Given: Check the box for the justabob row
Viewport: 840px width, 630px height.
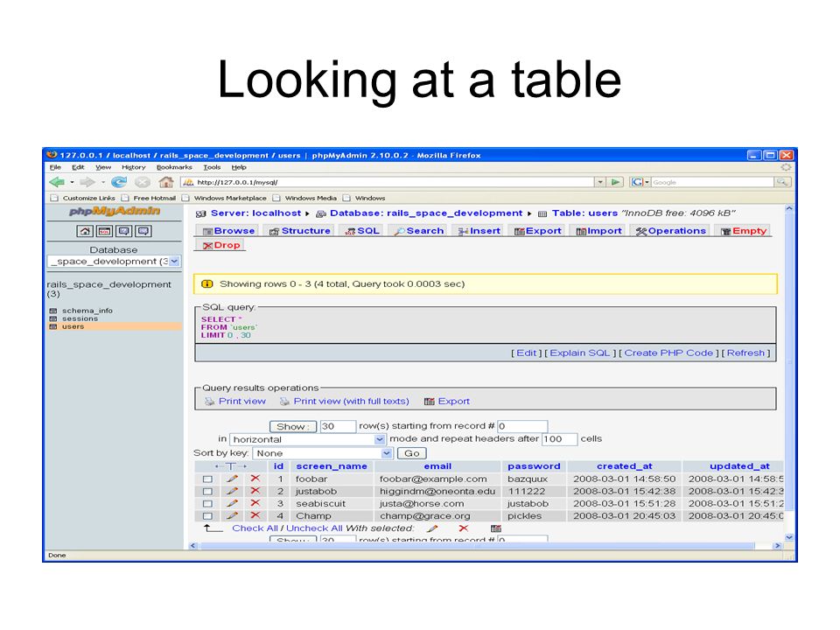Looking at the screenshot, I should [208, 491].
